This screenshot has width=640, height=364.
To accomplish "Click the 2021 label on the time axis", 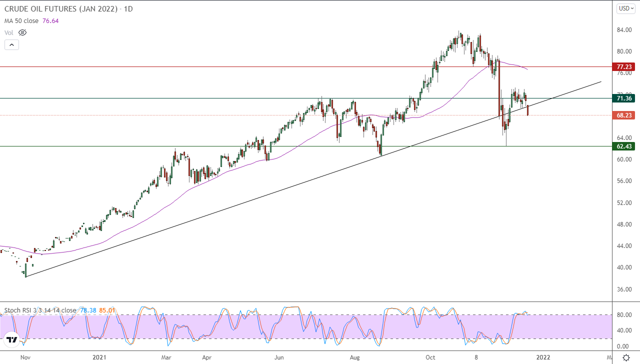I will pos(100,357).
